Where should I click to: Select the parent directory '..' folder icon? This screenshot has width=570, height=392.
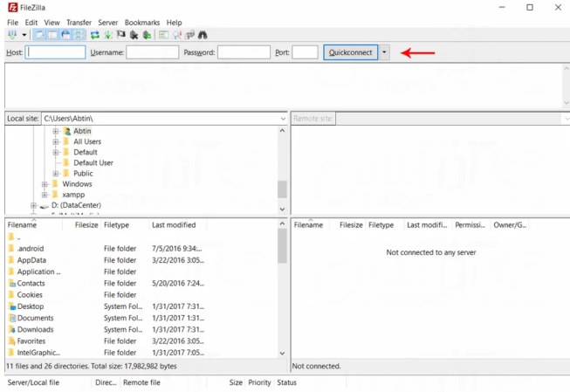(x=11, y=237)
